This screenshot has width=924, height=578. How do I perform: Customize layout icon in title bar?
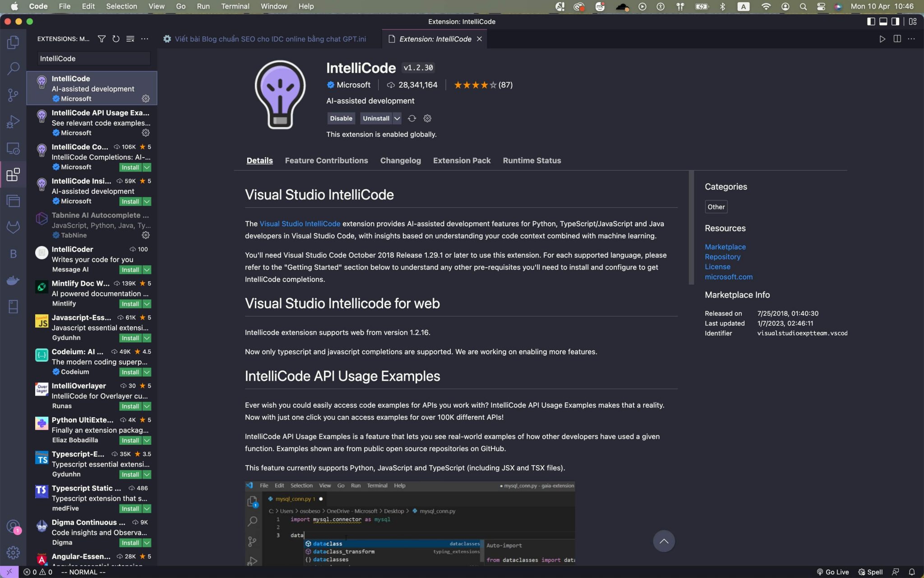coord(913,21)
